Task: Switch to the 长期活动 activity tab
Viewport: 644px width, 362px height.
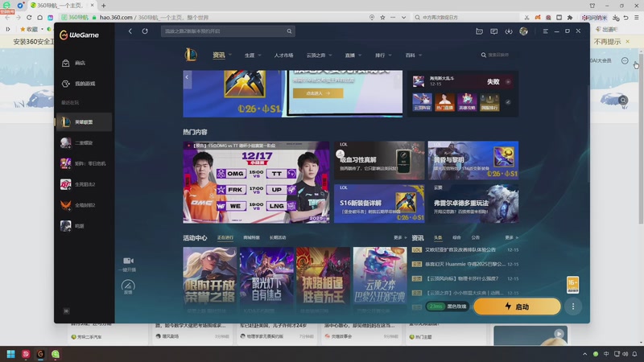Action: point(278,237)
